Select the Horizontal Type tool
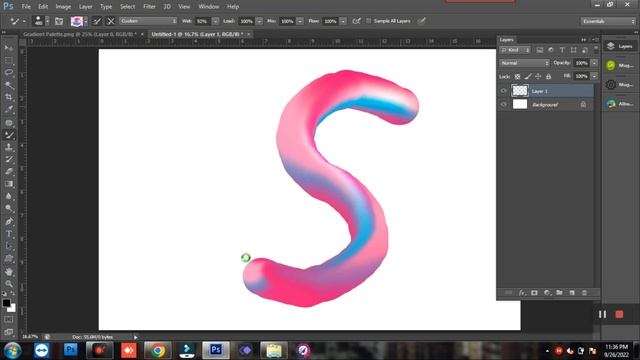The width and height of the screenshot is (640, 360). tap(9, 234)
